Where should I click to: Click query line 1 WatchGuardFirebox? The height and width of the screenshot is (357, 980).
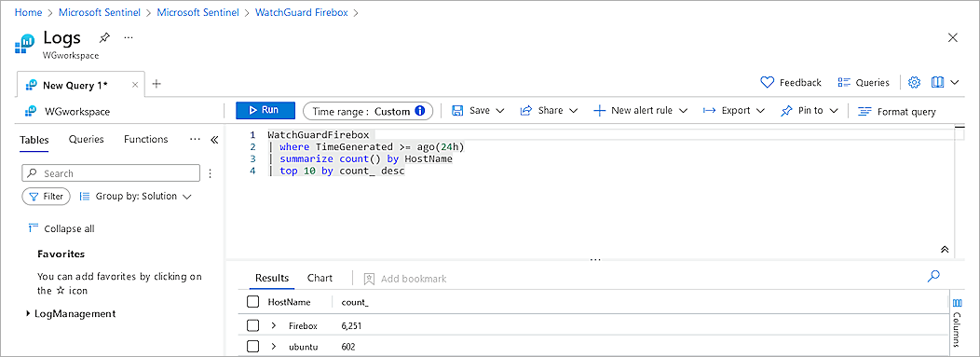click(318, 134)
